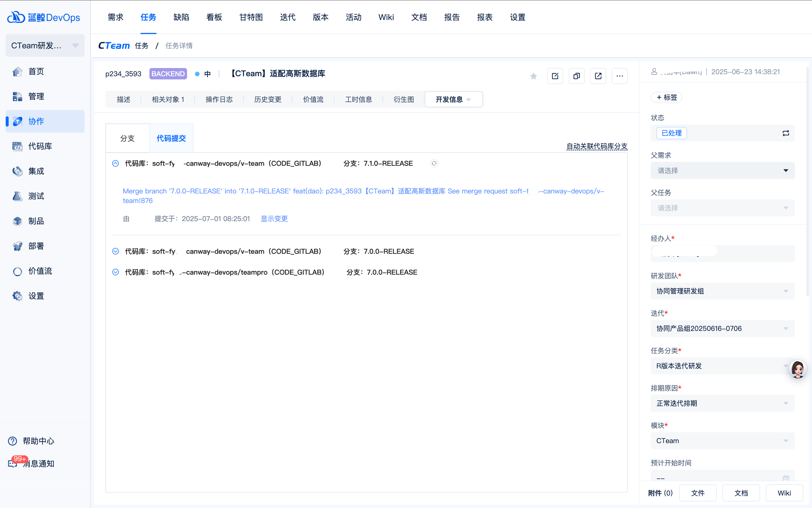This screenshot has width=812, height=508.
Task: Open the 父需求 dropdown
Action: pos(722,171)
